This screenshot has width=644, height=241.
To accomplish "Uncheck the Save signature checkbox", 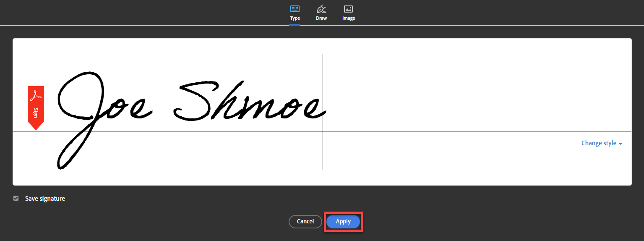I will 16,198.
